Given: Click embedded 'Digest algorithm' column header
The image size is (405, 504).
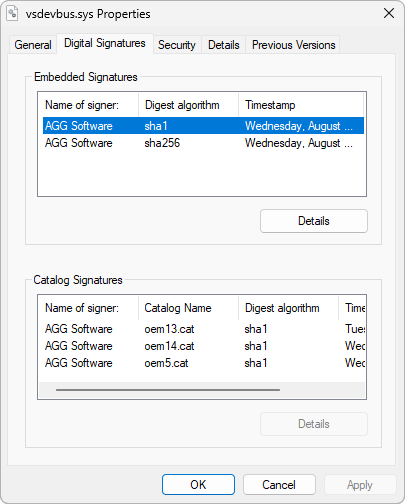Looking at the screenshot, I should tap(189, 105).
